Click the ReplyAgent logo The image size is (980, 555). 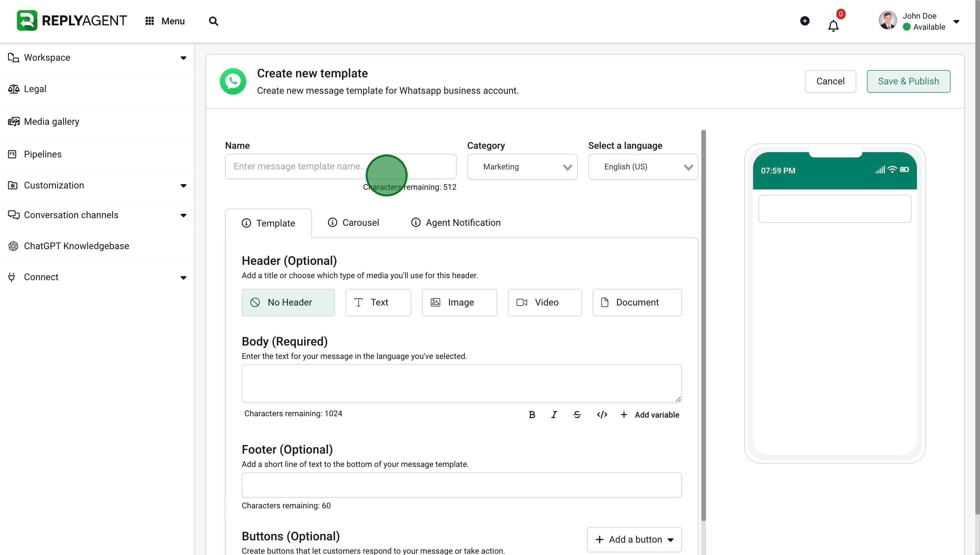pyautogui.click(x=72, y=21)
